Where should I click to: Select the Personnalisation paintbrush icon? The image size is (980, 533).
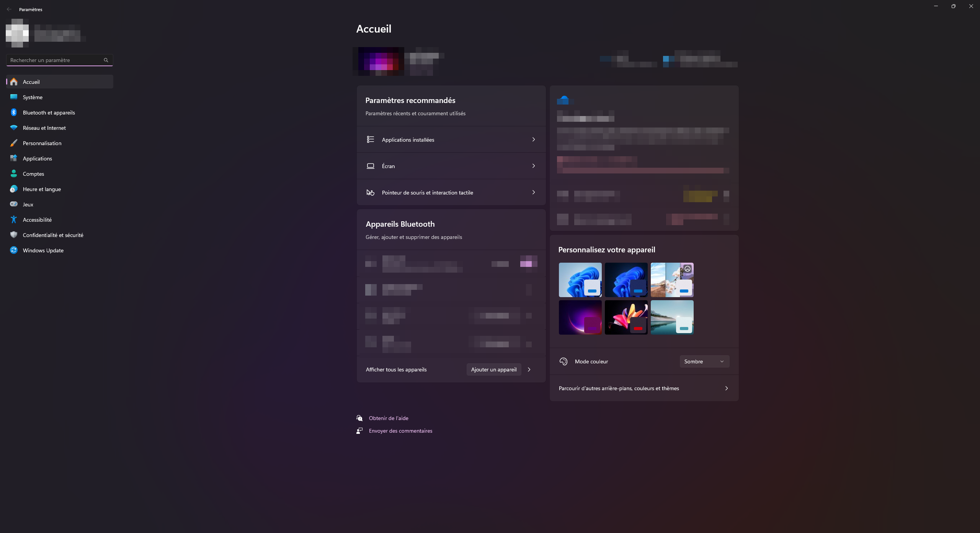coord(14,143)
